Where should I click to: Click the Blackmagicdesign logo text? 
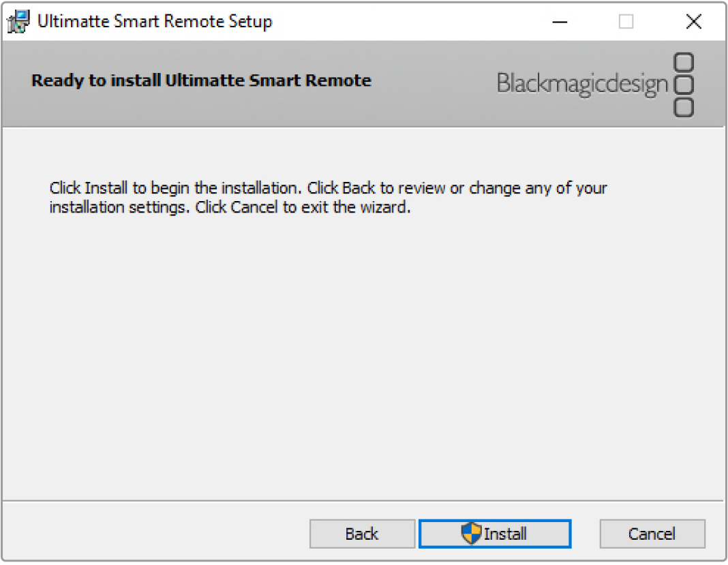(582, 85)
